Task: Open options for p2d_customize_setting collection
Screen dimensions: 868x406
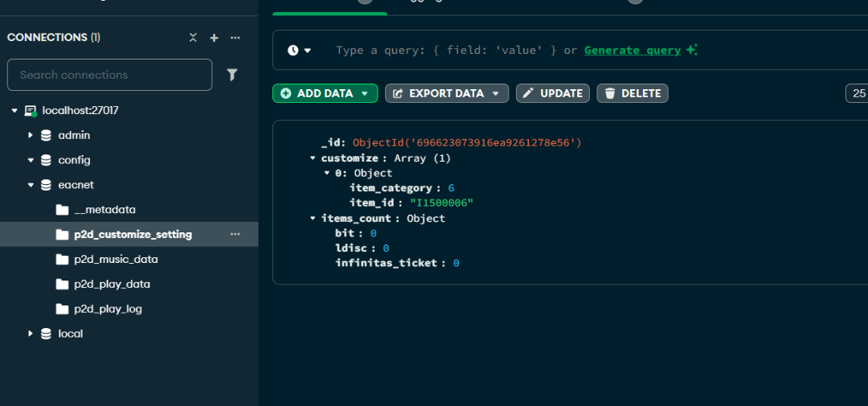Action: pyautogui.click(x=235, y=234)
